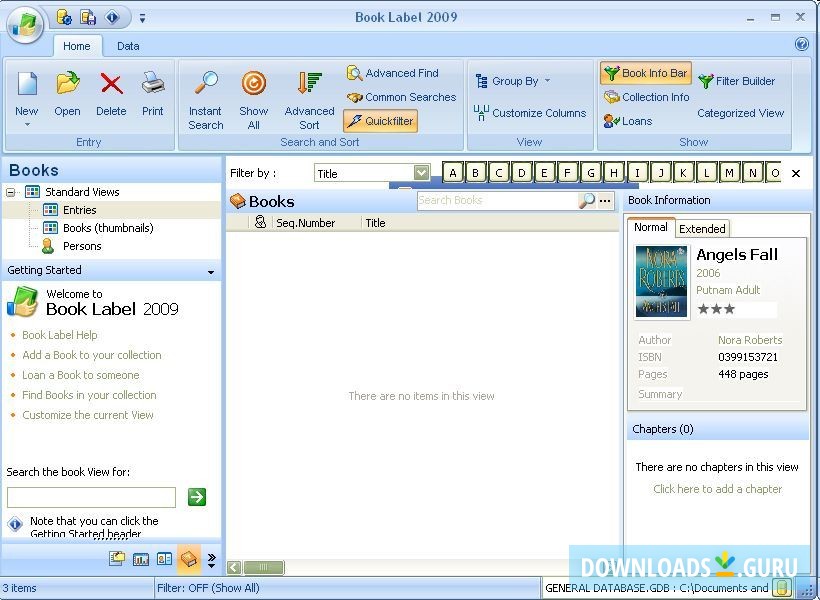This screenshot has width=820, height=600.
Task: Start an Instant Search
Action: tap(206, 101)
